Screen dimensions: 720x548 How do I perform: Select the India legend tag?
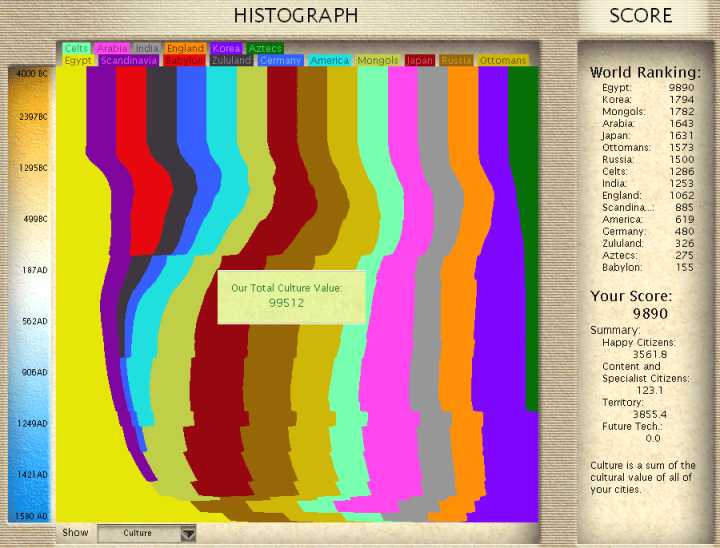147,48
